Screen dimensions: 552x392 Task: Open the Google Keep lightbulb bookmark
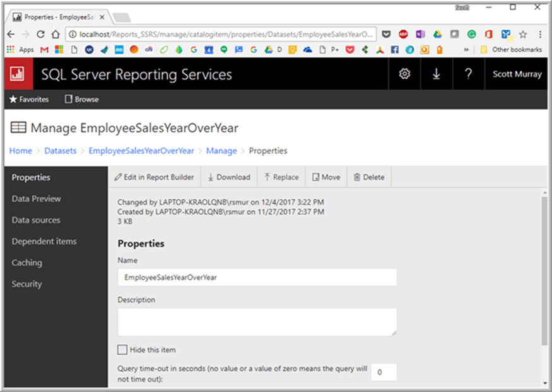click(x=293, y=50)
